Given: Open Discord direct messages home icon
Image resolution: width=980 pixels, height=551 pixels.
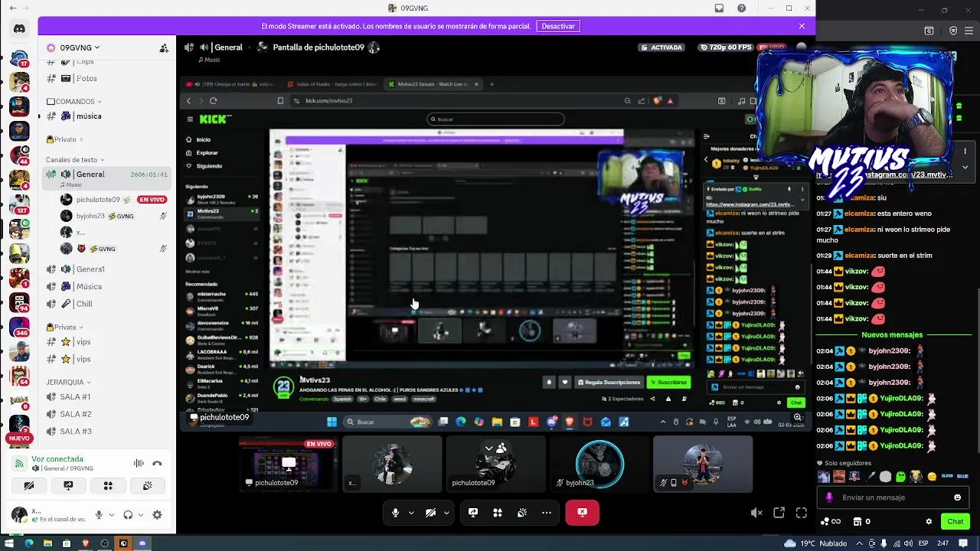Looking at the screenshot, I should point(19,28).
